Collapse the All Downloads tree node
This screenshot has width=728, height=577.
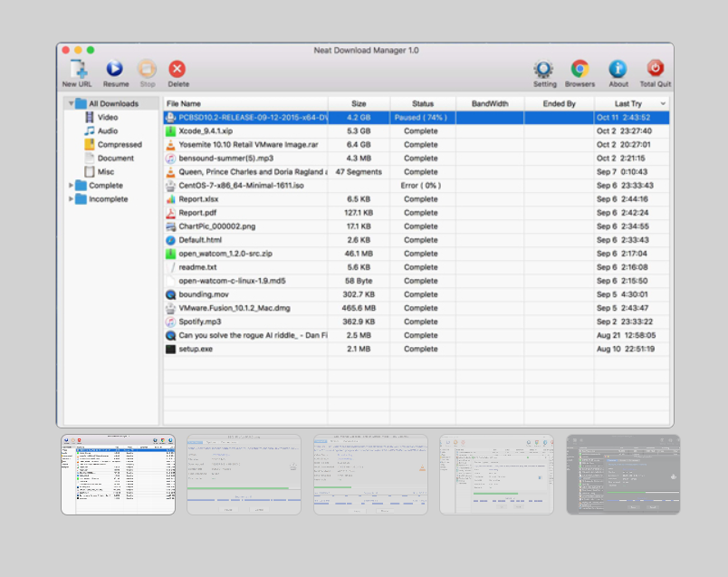click(71, 103)
